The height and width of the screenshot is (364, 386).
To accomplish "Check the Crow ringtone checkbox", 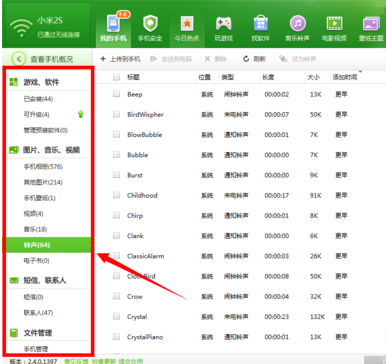I will pos(116,296).
